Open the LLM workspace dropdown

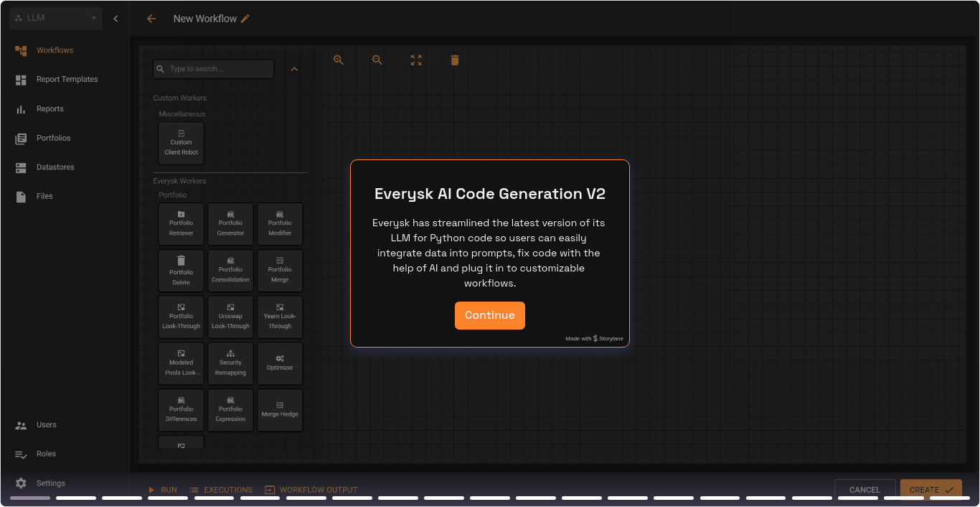55,18
